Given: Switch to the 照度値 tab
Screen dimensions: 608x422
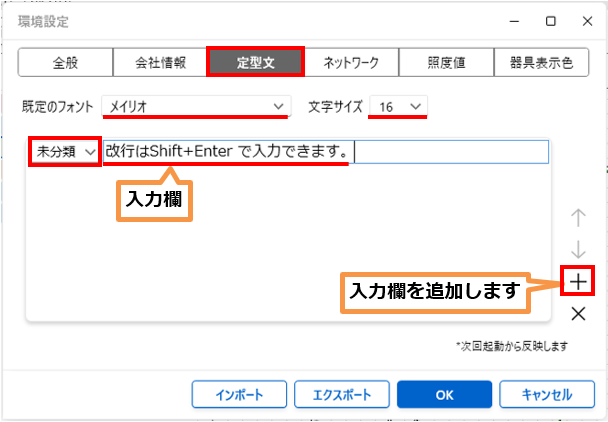Looking at the screenshot, I should [x=446, y=62].
